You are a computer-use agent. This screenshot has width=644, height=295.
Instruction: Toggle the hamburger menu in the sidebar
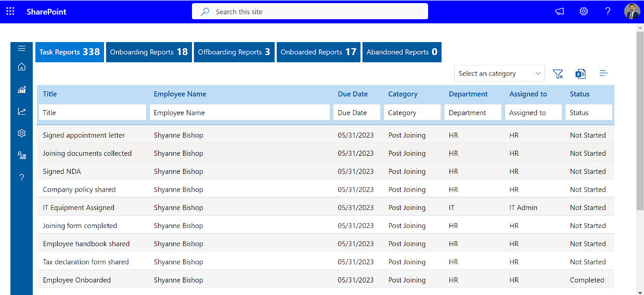[21, 49]
